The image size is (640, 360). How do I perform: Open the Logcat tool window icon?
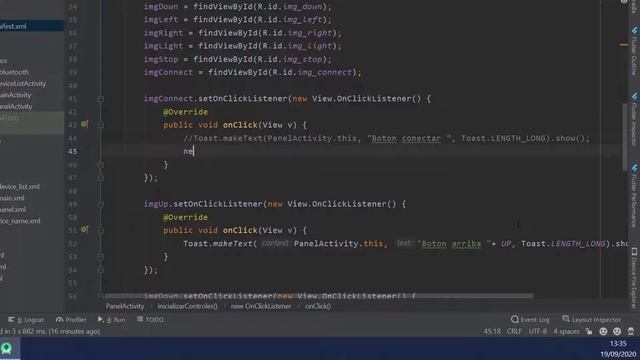point(11,320)
